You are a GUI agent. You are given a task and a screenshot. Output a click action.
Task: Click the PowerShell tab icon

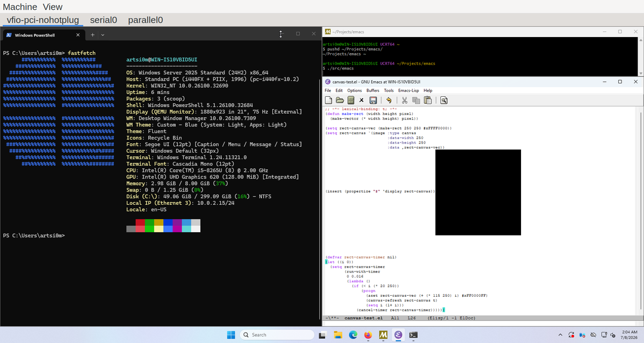click(9, 35)
